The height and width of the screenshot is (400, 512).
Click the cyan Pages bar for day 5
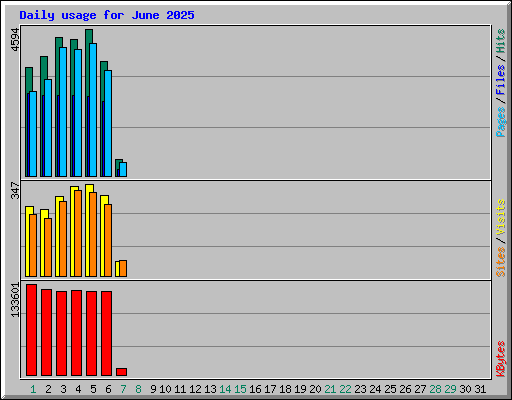(x=93, y=110)
